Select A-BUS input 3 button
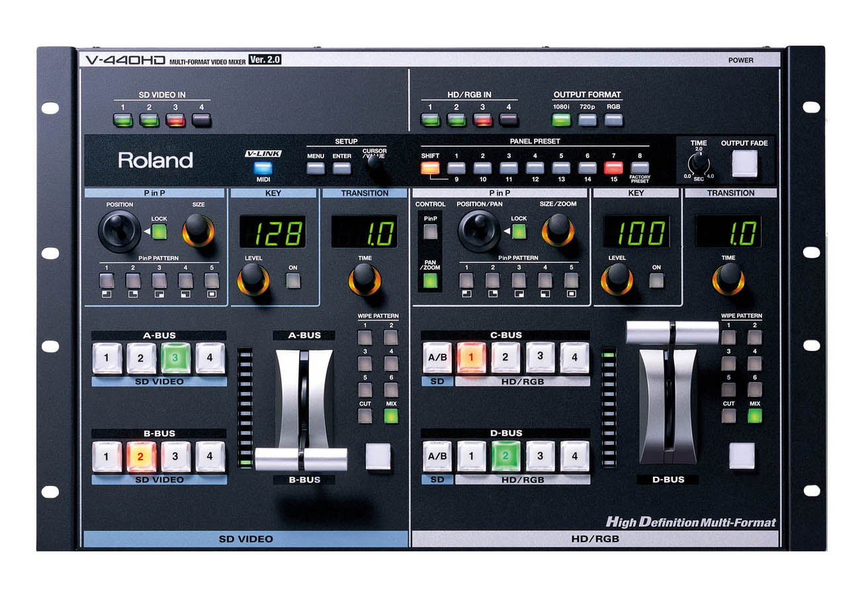The height and width of the screenshot is (597, 868). click(175, 358)
